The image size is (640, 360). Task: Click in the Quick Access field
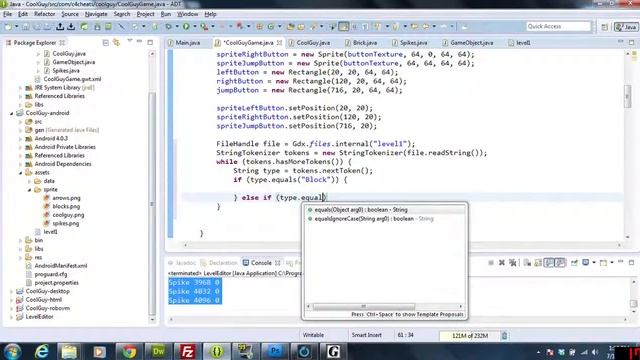coord(558,27)
